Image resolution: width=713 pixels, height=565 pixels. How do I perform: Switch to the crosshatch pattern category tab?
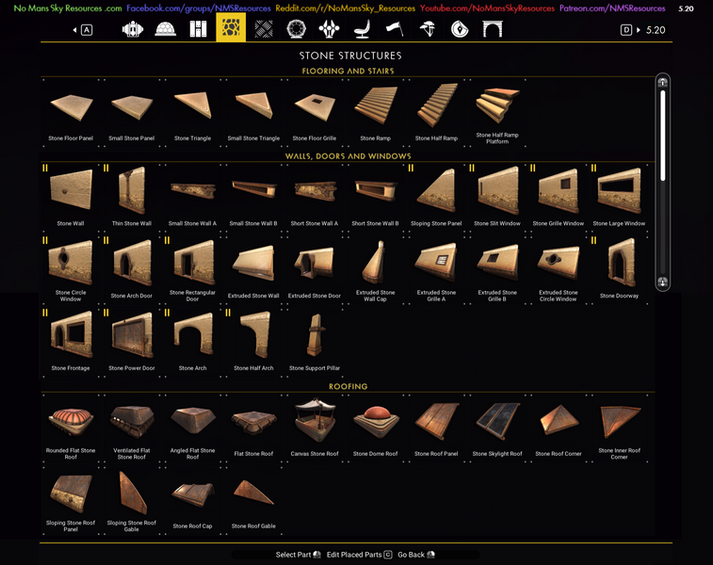tap(264, 29)
